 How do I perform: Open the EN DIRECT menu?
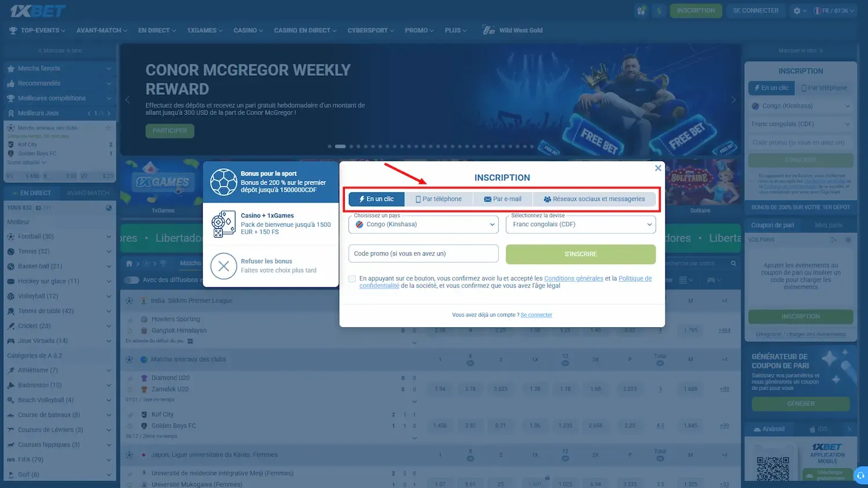(157, 30)
